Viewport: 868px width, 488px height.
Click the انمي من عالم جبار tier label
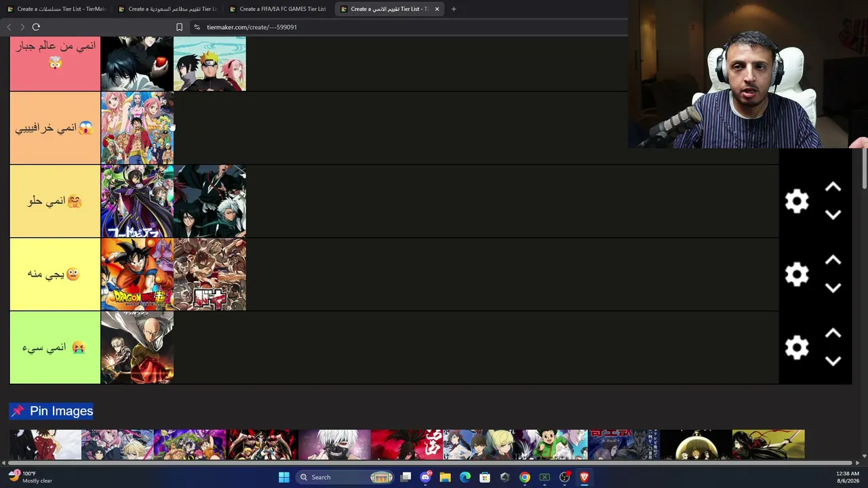[55, 64]
